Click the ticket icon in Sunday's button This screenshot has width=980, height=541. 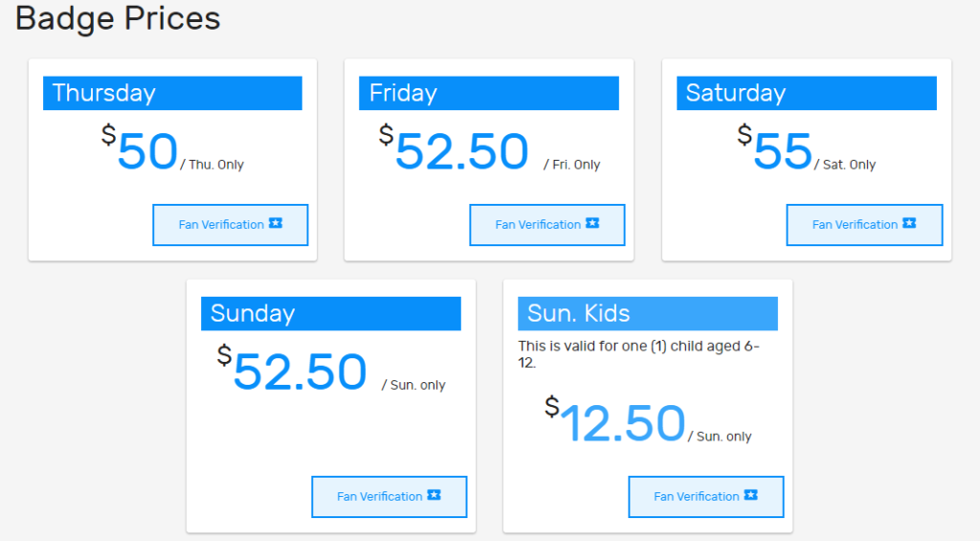point(434,495)
